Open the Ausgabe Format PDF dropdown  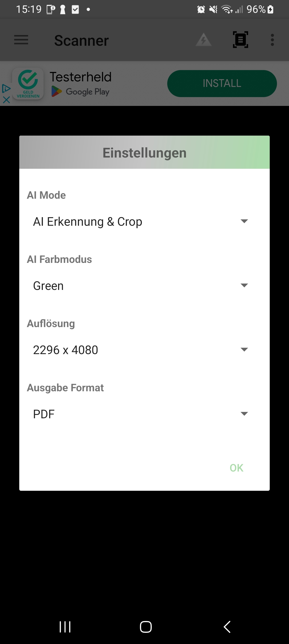[x=141, y=414]
